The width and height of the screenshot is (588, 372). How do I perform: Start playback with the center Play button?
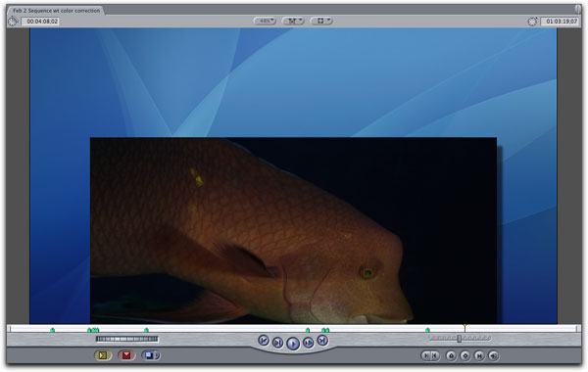pyautogui.click(x=293, y=344)
